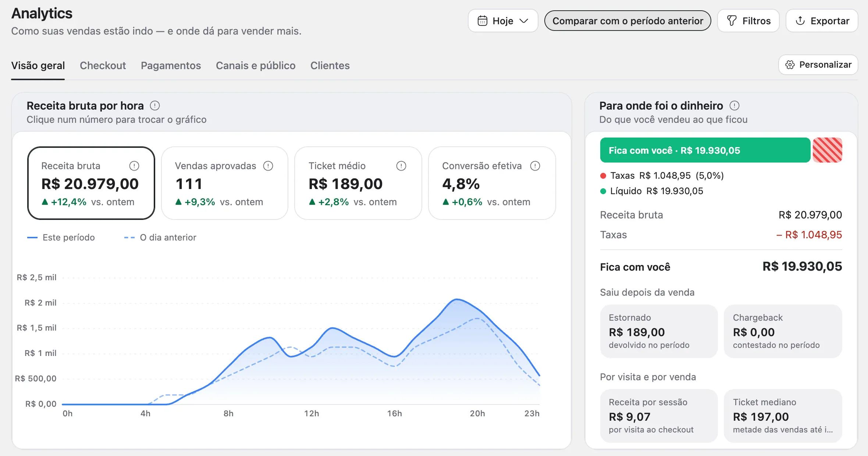The height and width of the screenshot is (456, 868).
Task: Toggle Este período legend series
Action: pos(61,238)
